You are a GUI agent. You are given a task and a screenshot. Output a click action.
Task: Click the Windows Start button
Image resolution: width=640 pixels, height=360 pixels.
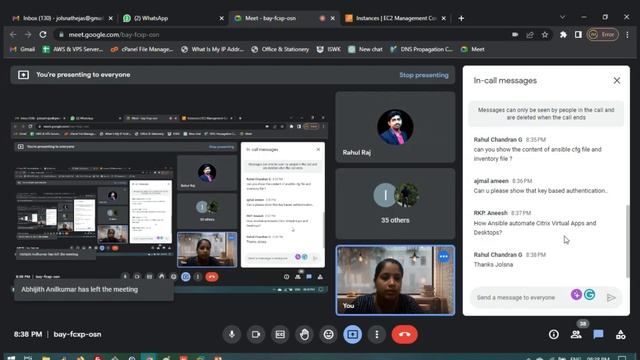tap(11, 357)
